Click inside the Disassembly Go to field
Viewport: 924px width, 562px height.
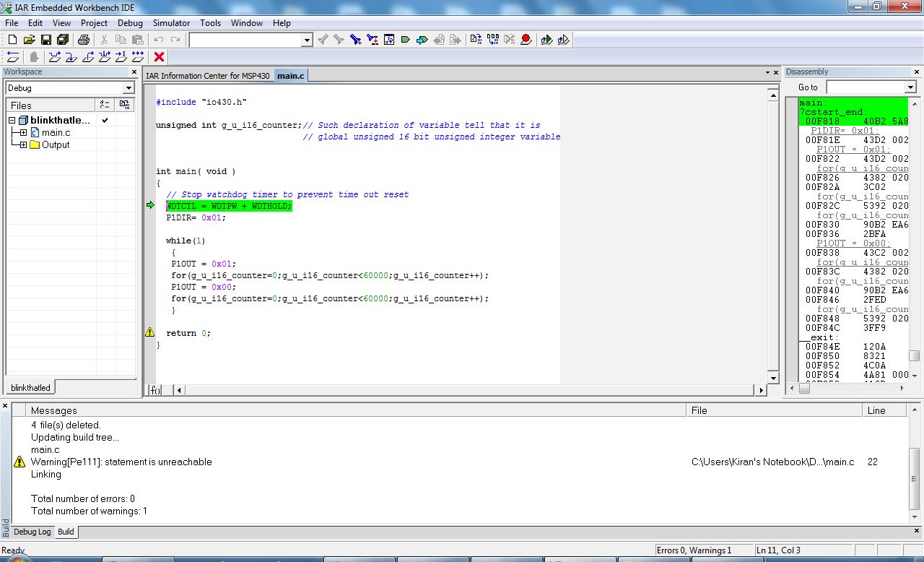(865, 87)
